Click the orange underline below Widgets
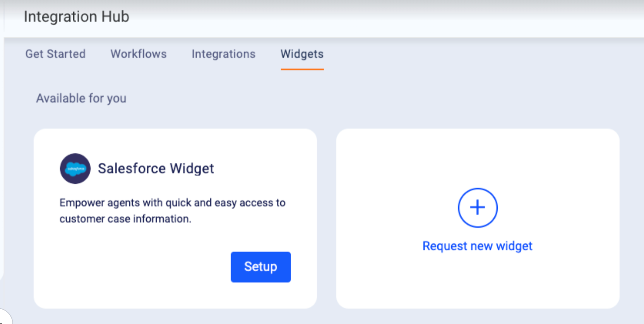 tap(302, 69)
